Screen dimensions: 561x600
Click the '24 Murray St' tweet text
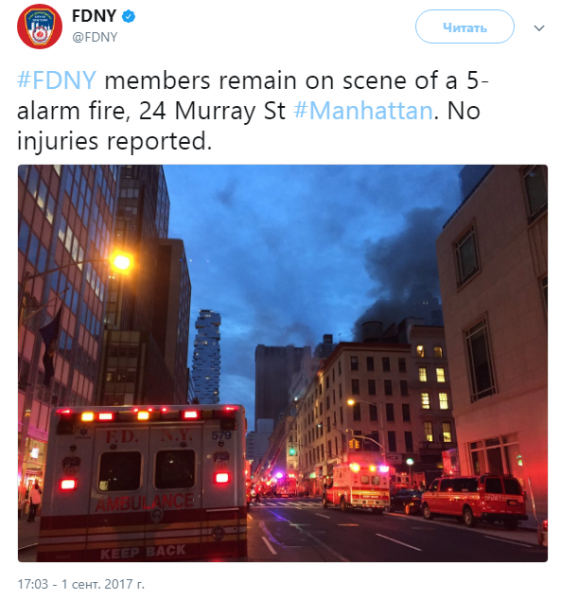212,111
